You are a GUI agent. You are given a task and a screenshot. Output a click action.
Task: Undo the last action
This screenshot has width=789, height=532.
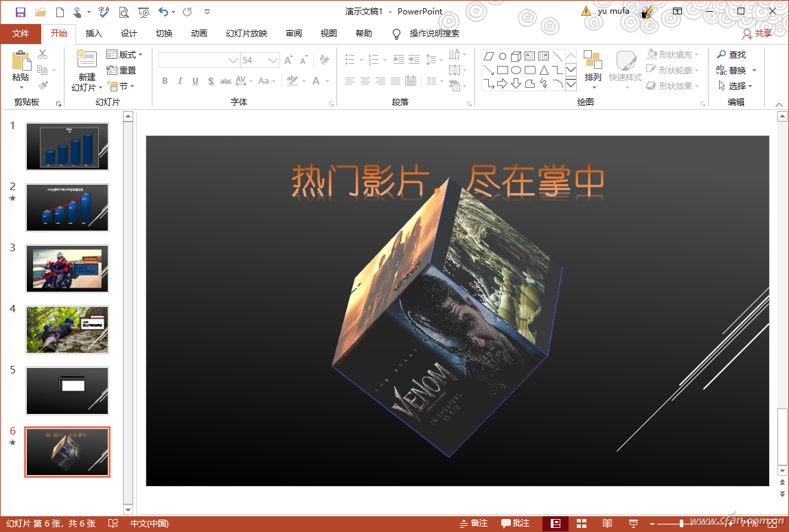[x=163, y=12]
